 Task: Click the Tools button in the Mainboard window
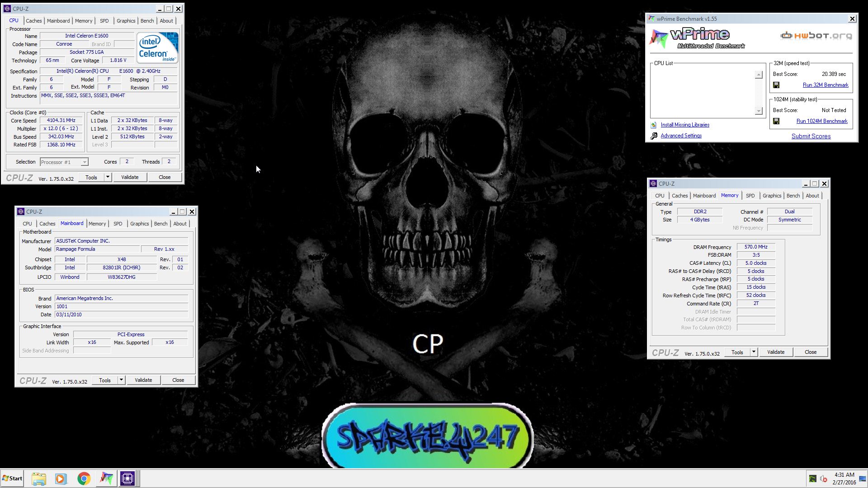[x=105, y=380]
